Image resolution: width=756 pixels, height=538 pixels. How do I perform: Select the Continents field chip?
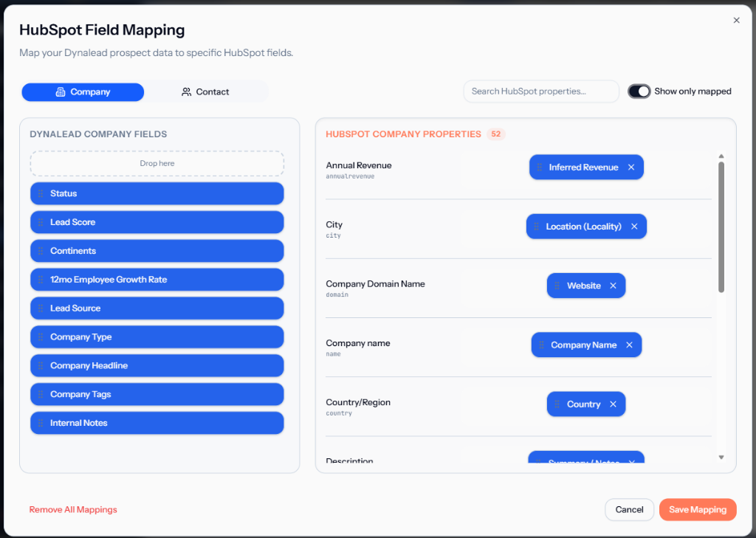[157, 251]
